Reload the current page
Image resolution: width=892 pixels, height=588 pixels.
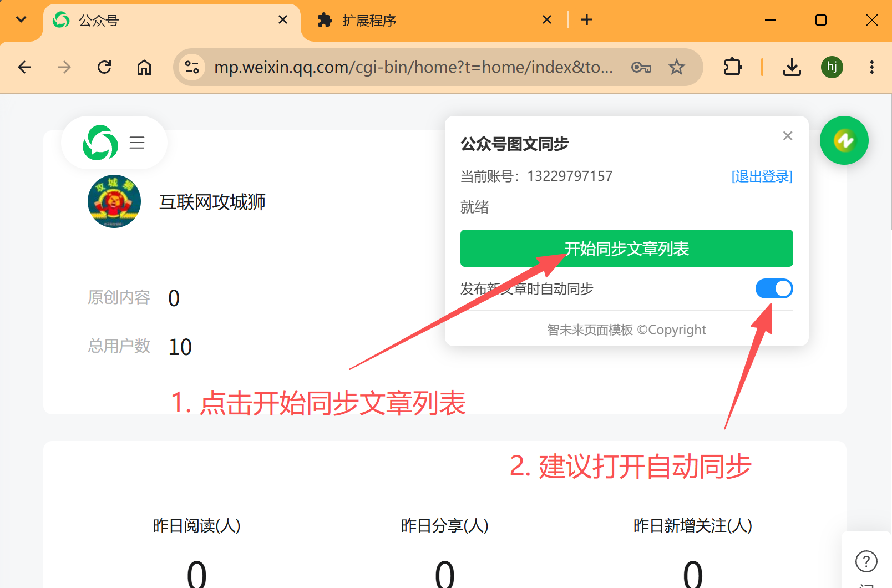point(104,67)
